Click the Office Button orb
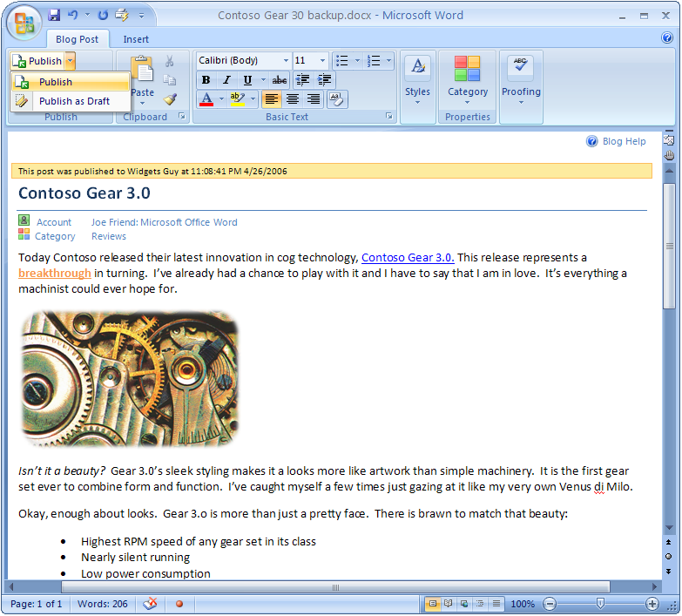 point(24,23)
